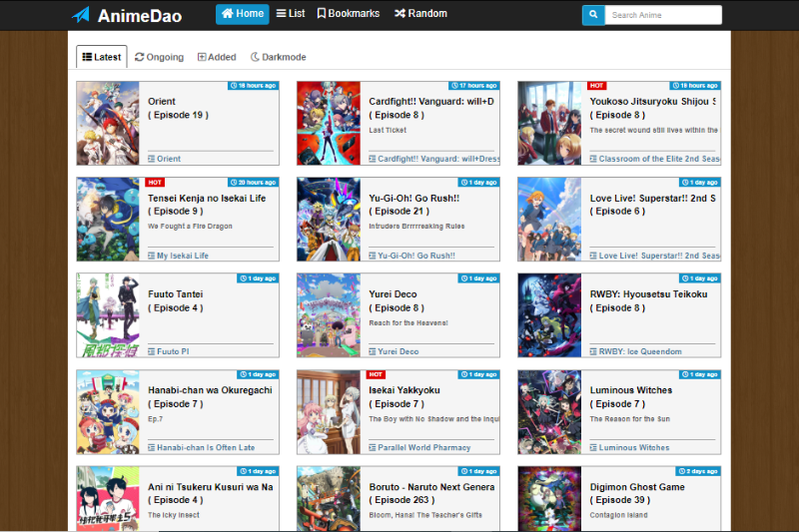Open the Hanabi-chan wa Okuregachi cover thumbnail
This screenshot has height=532, width=799.
[x=108, y=412]
